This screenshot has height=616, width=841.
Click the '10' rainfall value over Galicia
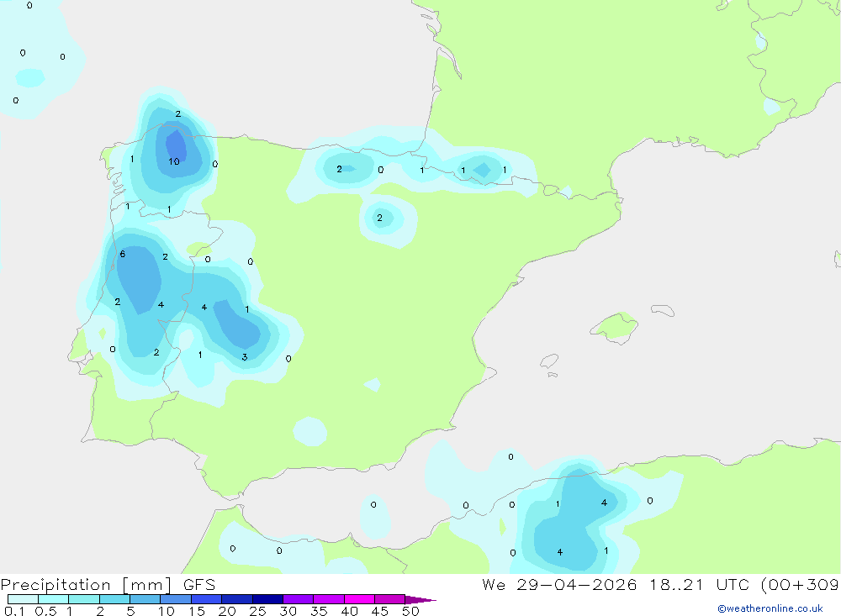tap(174, 161)
